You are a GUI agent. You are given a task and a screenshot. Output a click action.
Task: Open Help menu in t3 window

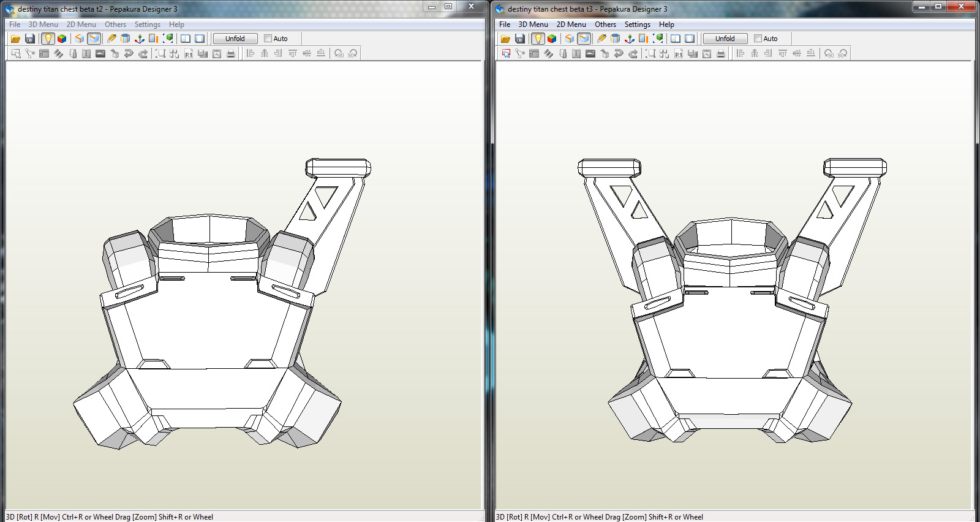[666, 25]
